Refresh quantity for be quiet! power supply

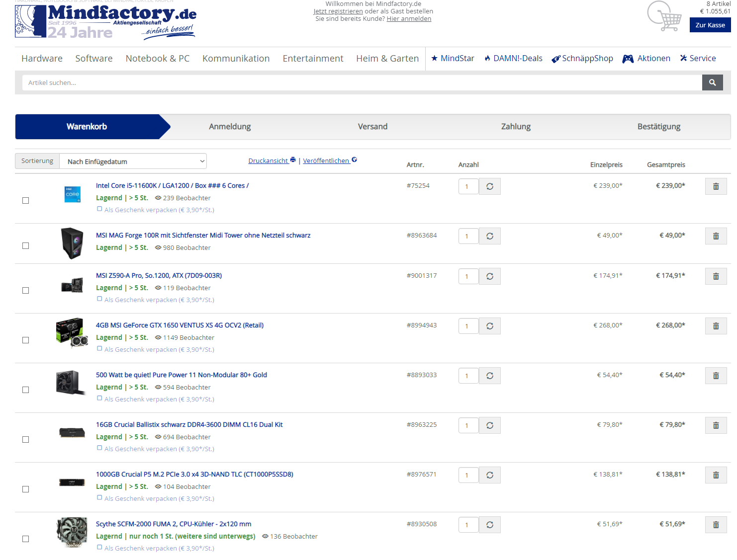click(x=490, y=376)
